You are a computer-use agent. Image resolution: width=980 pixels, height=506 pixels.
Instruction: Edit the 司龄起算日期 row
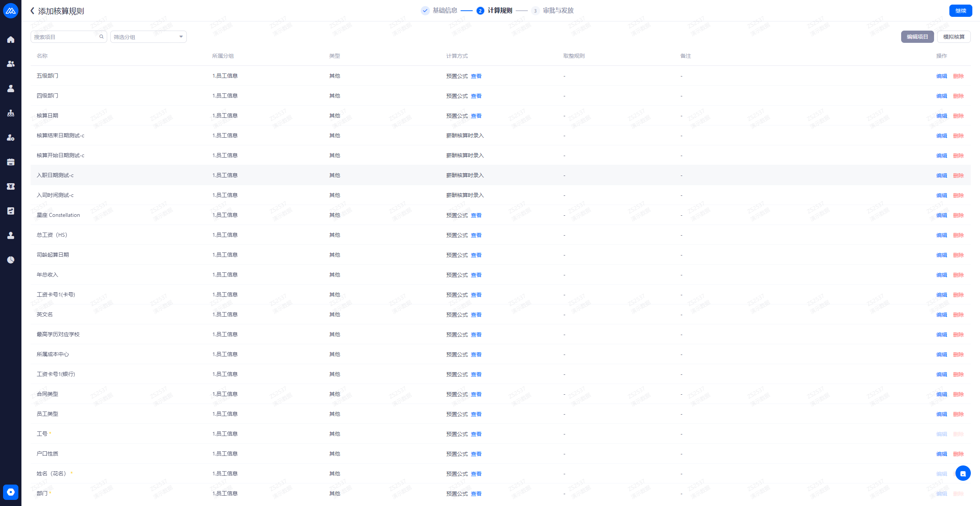(941, 255)
